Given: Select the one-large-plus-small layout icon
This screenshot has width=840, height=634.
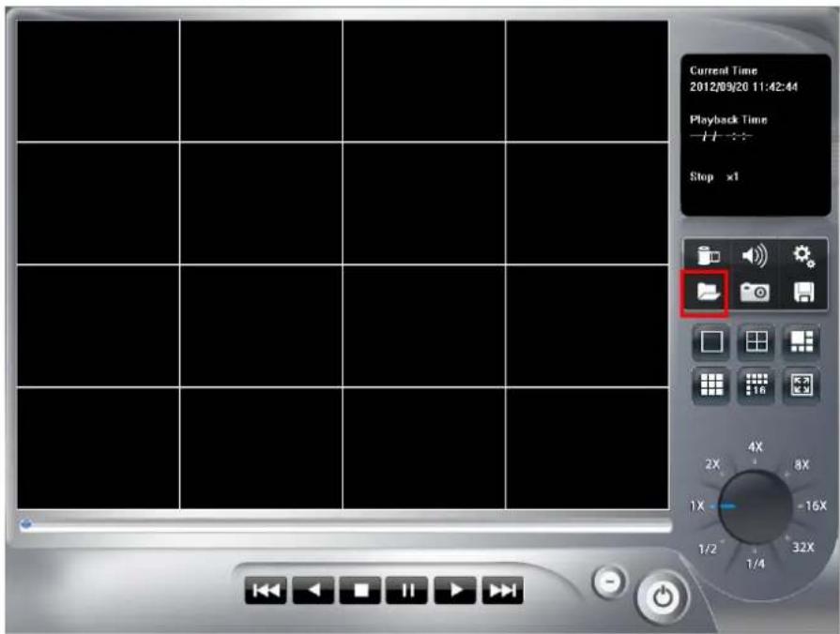Looking at the screenshot, I should click(802, 341).
